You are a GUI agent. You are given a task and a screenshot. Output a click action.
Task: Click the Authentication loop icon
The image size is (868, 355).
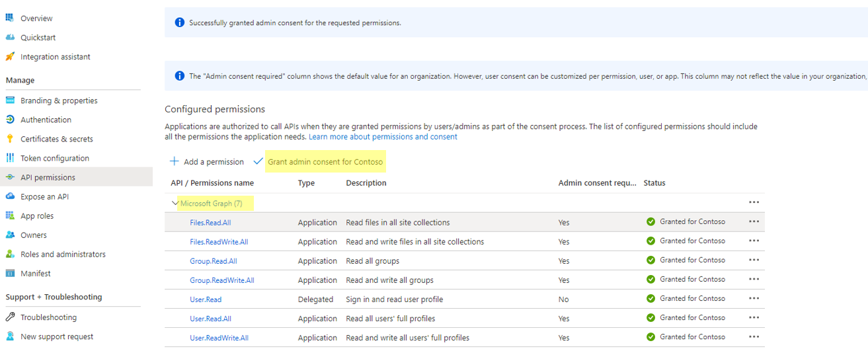coord(10,120)
